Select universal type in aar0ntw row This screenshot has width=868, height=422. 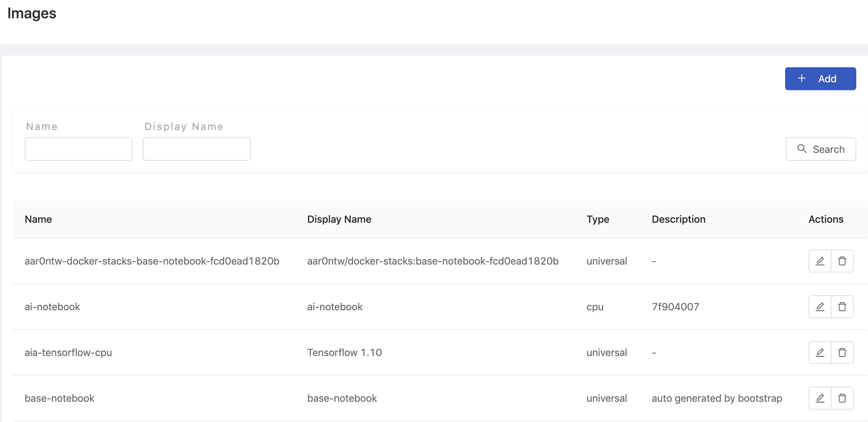pos(607,261)
